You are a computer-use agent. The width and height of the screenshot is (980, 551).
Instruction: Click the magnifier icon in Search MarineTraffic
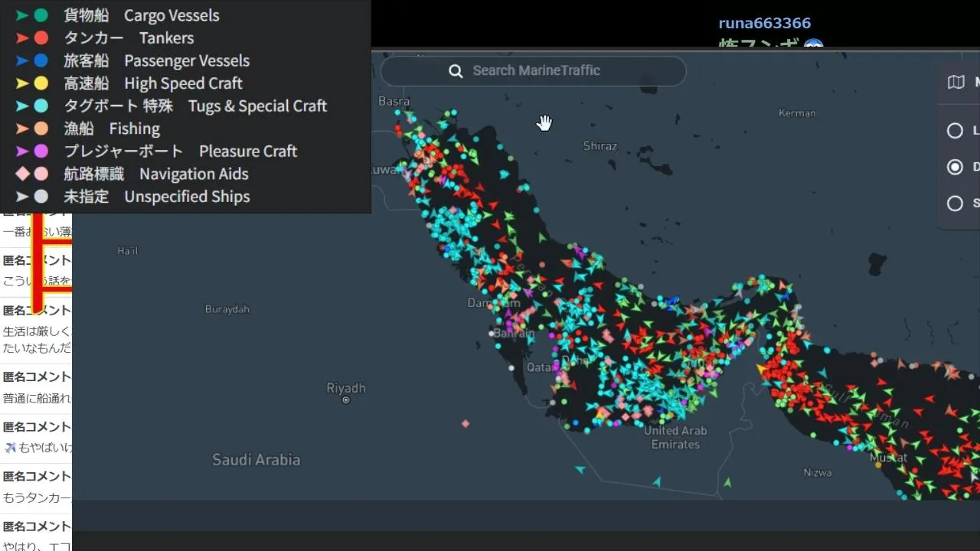point(456,71)
